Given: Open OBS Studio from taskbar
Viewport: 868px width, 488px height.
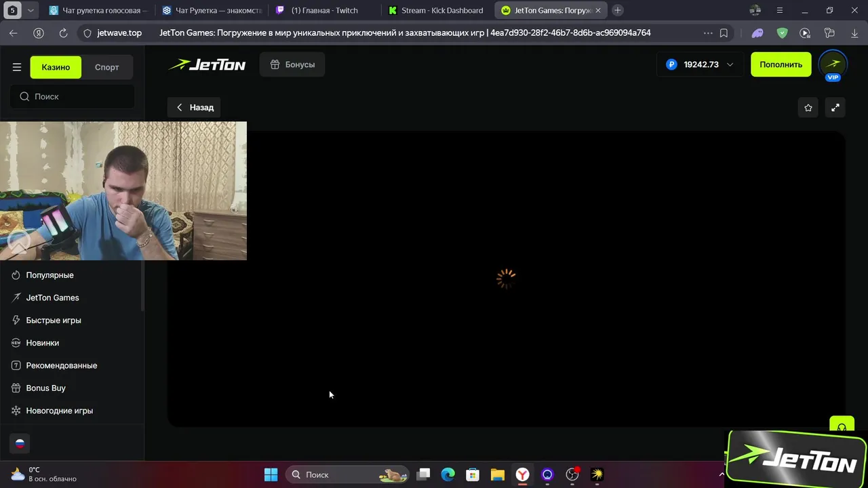Looking at the screenshot, I should (x=572, y=474).
